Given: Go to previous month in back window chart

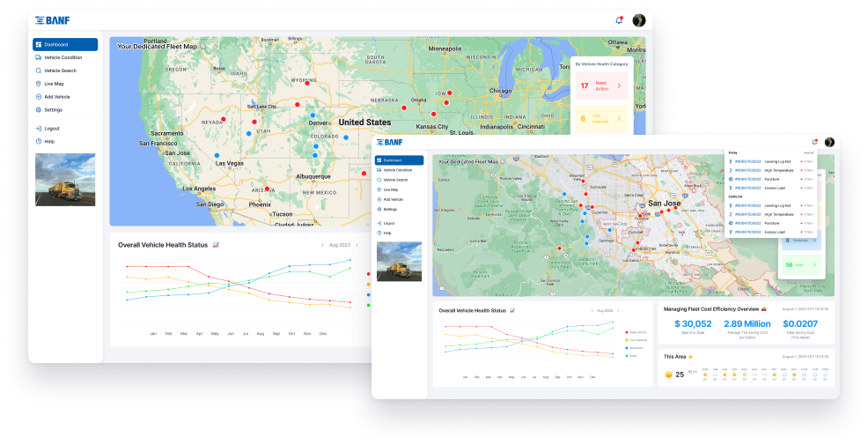Looking at the screenshot, I should pyautogui.click(x=323, y=245).
